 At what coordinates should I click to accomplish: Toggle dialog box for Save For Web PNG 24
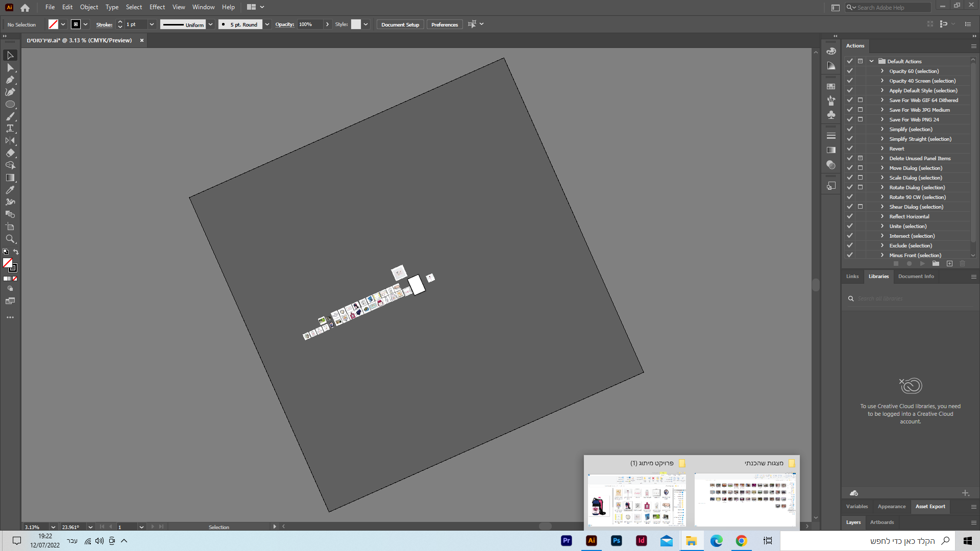[x=860, y=119]
